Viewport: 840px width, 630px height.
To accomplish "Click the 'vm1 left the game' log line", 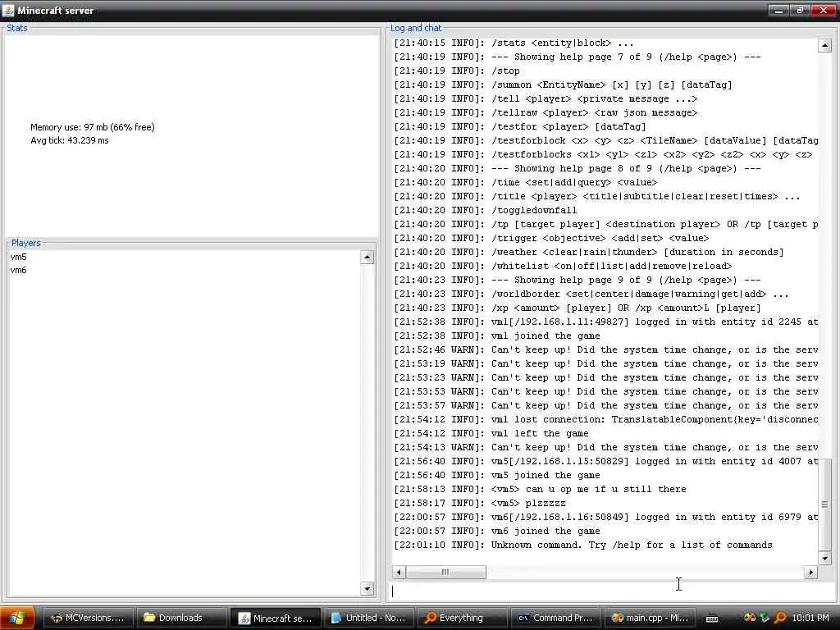I will (x=491, y=433).
